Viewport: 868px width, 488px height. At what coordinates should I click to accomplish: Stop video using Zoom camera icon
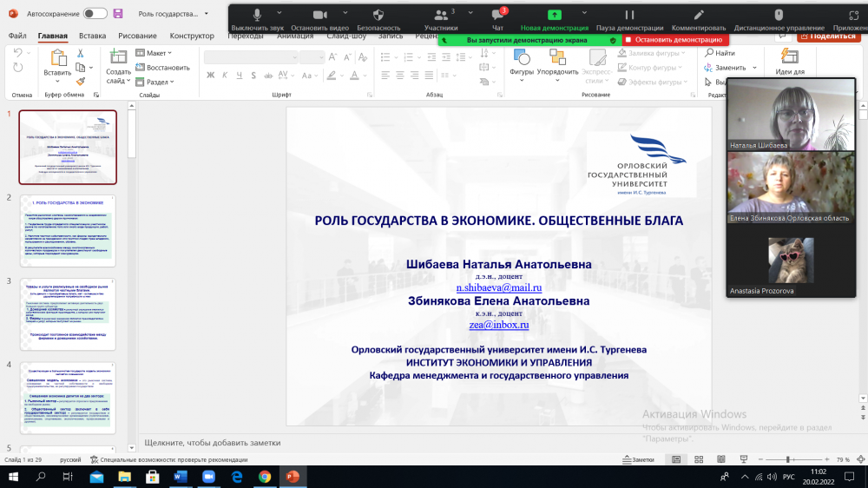319,16
